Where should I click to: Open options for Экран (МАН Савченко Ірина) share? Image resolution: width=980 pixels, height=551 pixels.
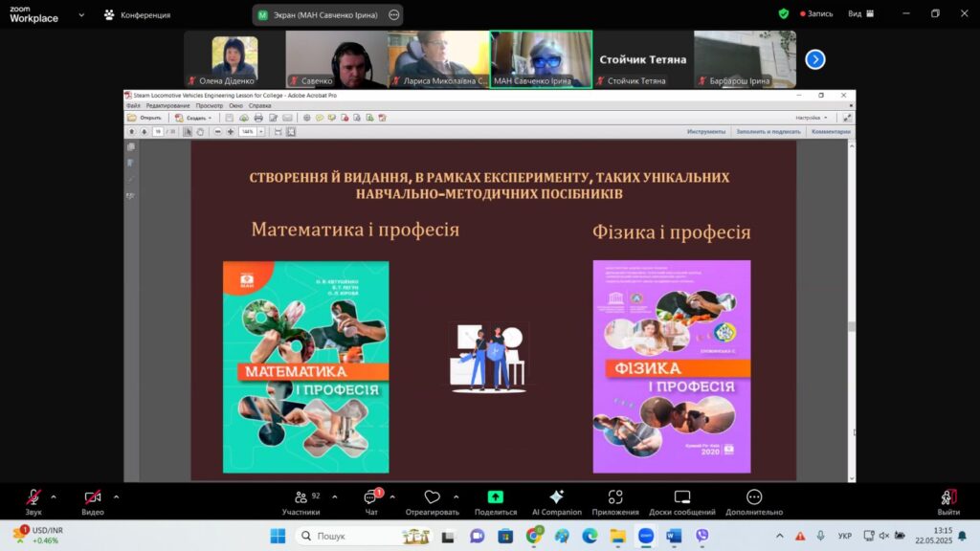tap(393, 15)
